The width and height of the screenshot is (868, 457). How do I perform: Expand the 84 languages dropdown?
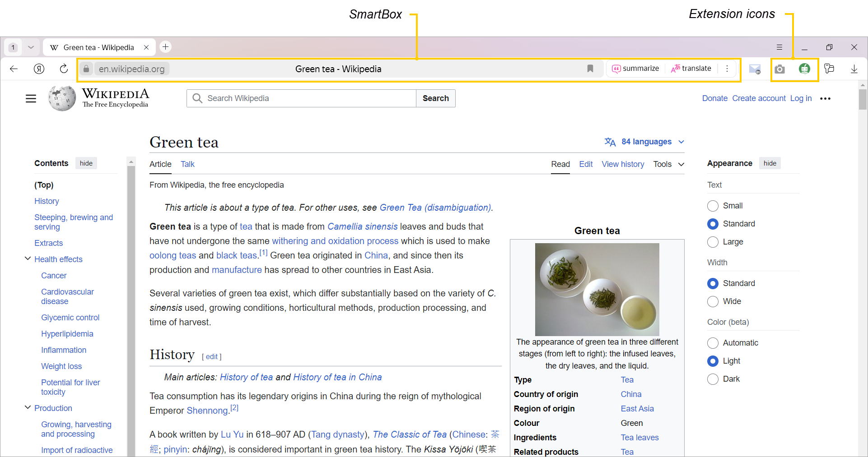[x=644, y=142]
